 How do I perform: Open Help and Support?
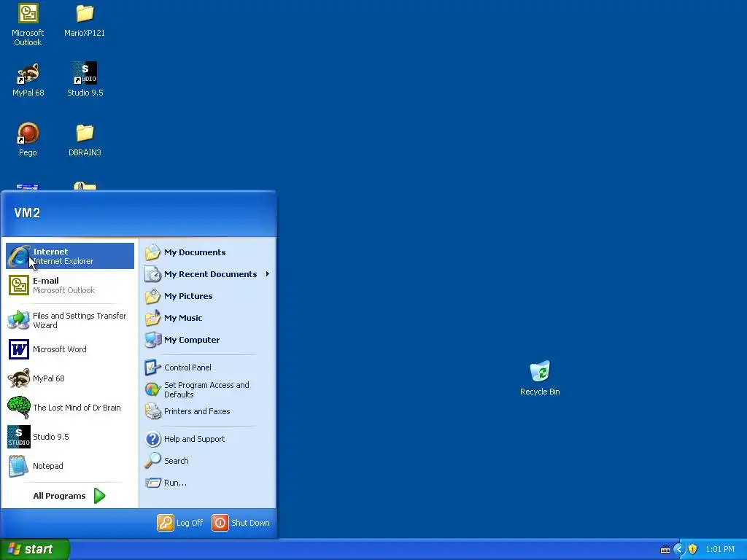[208, 438]
